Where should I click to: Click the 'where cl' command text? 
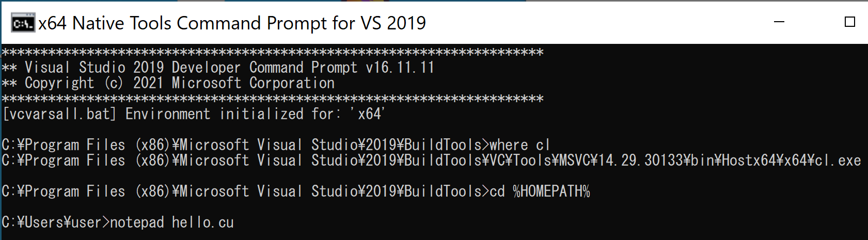[519, 145]
